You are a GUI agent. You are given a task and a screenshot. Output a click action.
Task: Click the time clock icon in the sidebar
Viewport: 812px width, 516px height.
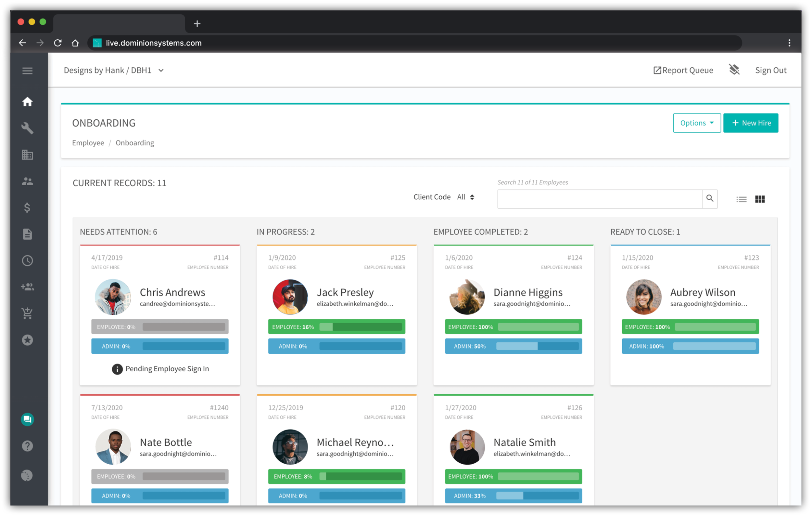point(27,260)
